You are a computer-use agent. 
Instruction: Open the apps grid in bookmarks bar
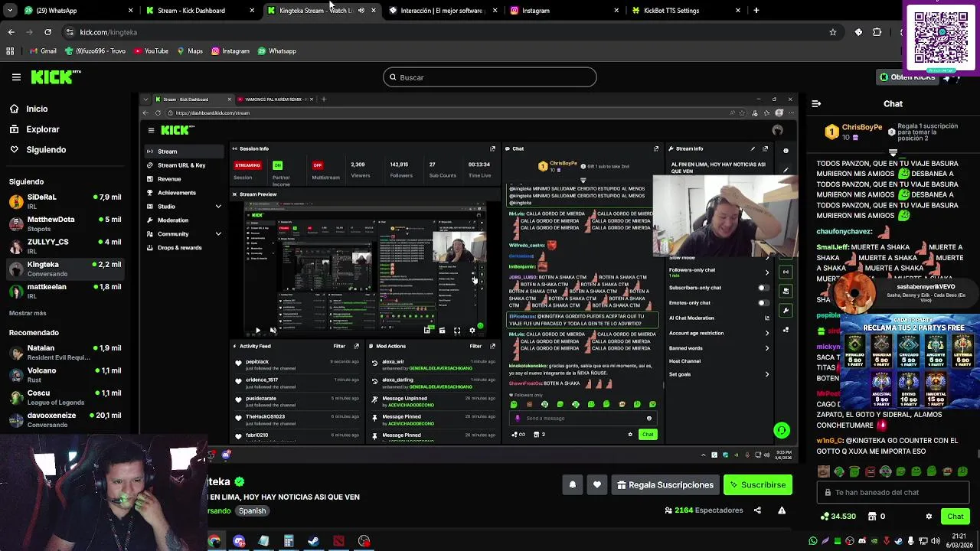10,51
